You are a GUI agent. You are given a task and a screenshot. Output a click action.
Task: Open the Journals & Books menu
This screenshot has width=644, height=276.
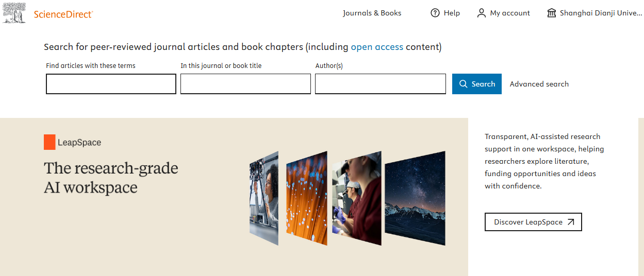point(372,13)
